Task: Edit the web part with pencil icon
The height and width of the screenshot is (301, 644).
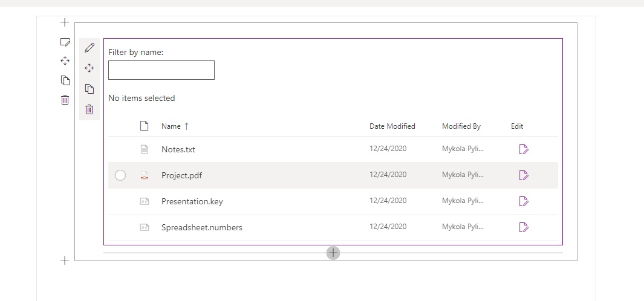Action: [89, 48]
